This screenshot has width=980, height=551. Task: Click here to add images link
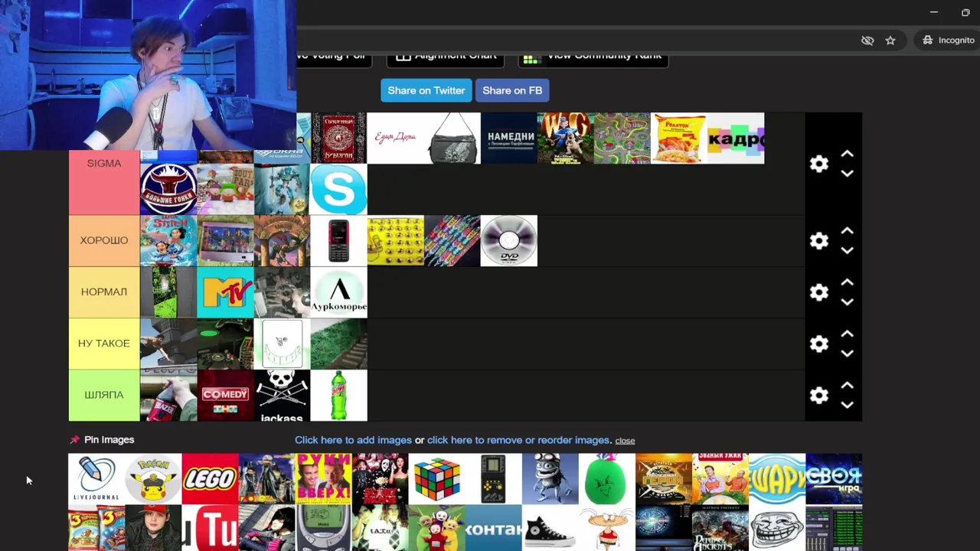pyautogui.click(x=353, y=440)
